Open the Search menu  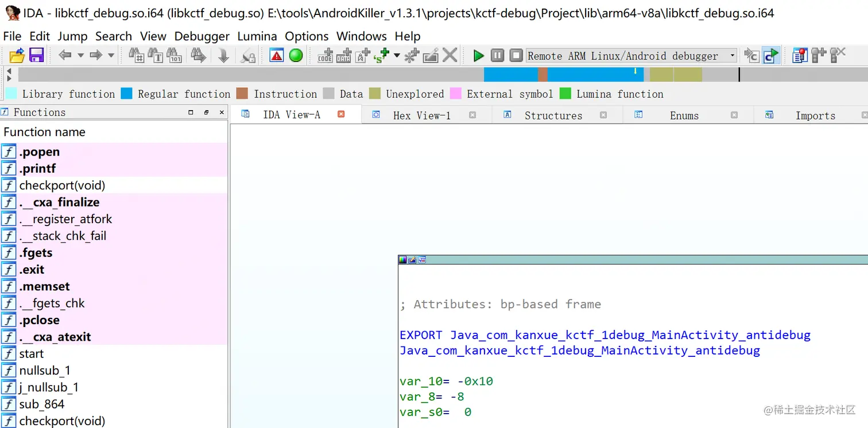point(114,36)
